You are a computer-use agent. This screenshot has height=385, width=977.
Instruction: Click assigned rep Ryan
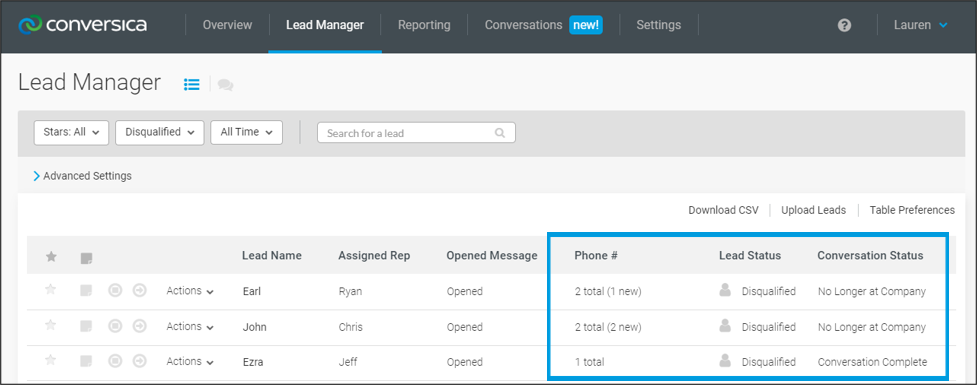point(350,291)
